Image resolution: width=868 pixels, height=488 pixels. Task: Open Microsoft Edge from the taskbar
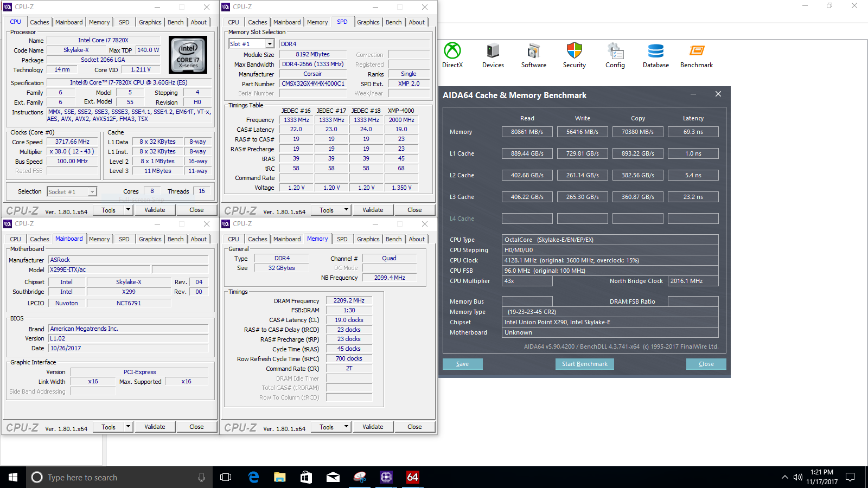[x=253, y=477]
